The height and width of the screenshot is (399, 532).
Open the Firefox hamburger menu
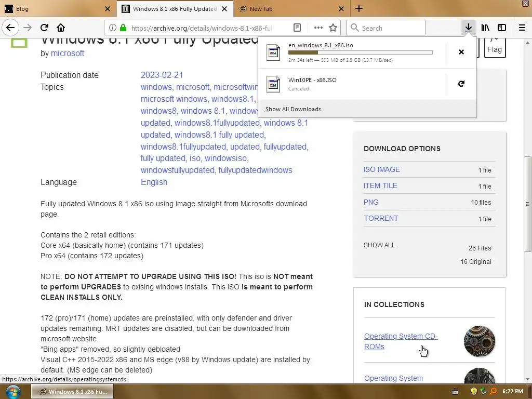click(522, 28)
